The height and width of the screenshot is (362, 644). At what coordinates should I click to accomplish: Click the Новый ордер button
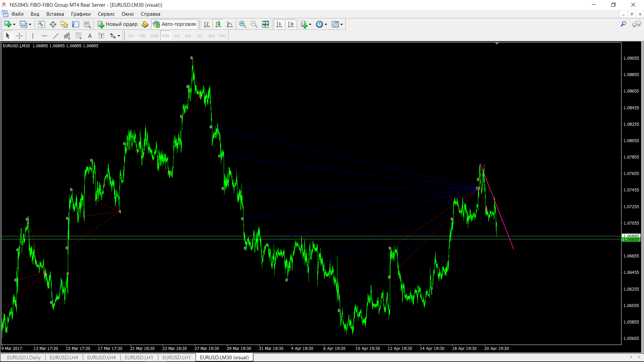pyautogui.click(x=117, y=24)
